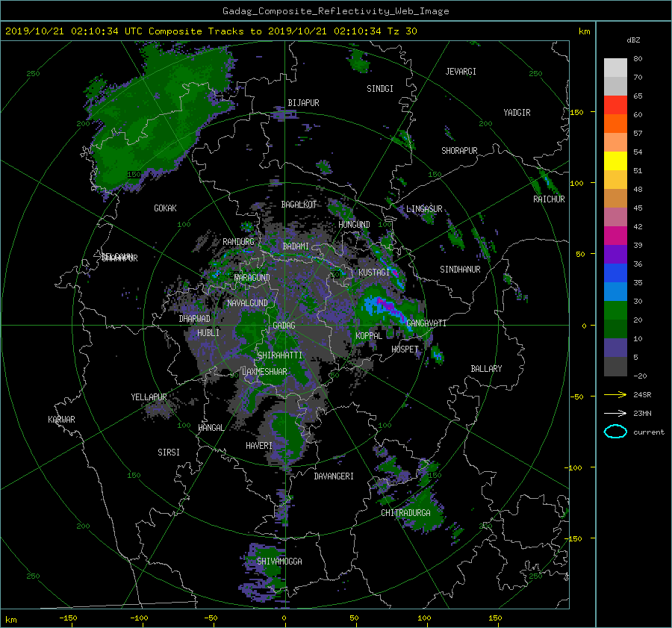Pick the magenta legend swatch between 42 and 39
This screenshot has width=672, height=628.
click(x=615, y=235)
